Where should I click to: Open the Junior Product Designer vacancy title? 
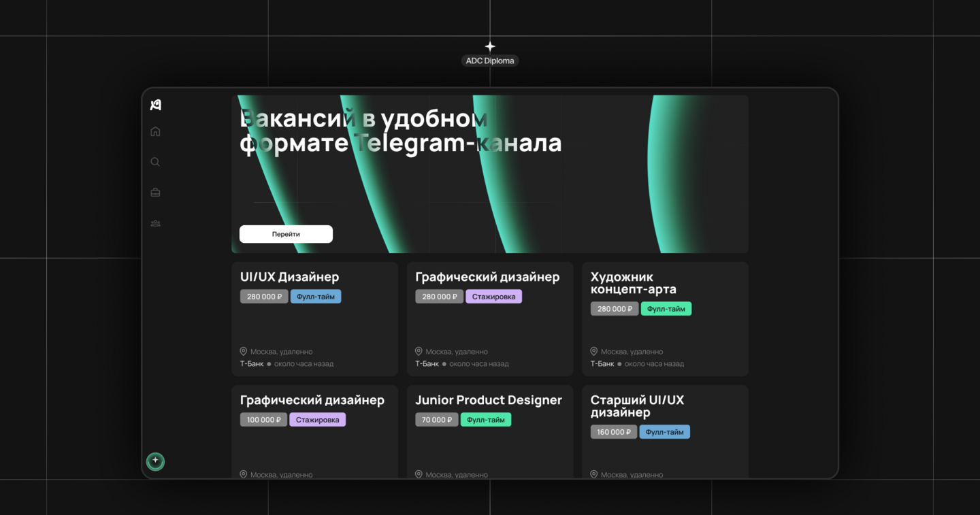click(x=489, y=400)
